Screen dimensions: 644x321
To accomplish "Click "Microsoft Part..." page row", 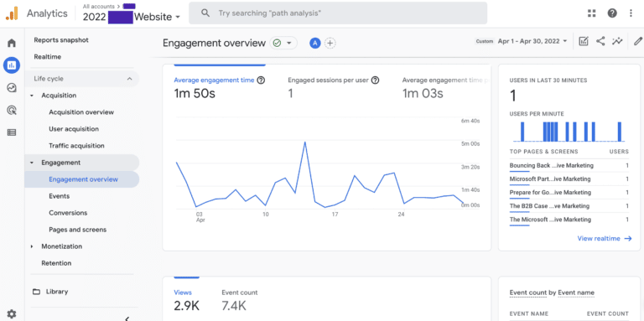I will 569,179.
